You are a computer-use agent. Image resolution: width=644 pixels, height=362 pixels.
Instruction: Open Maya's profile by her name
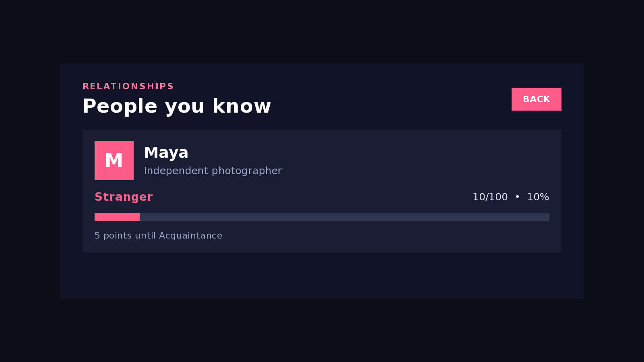(166, 153)
